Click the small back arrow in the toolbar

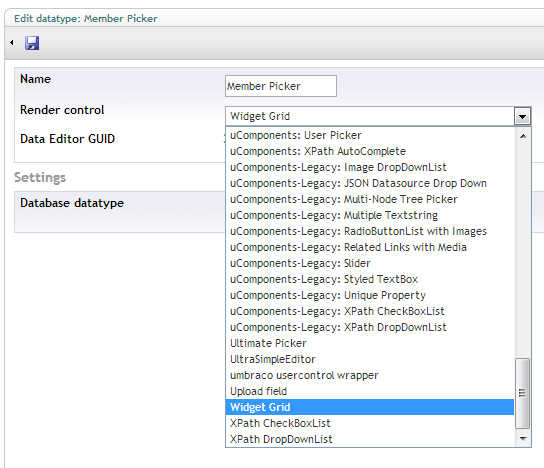click(x=12, y=43)
